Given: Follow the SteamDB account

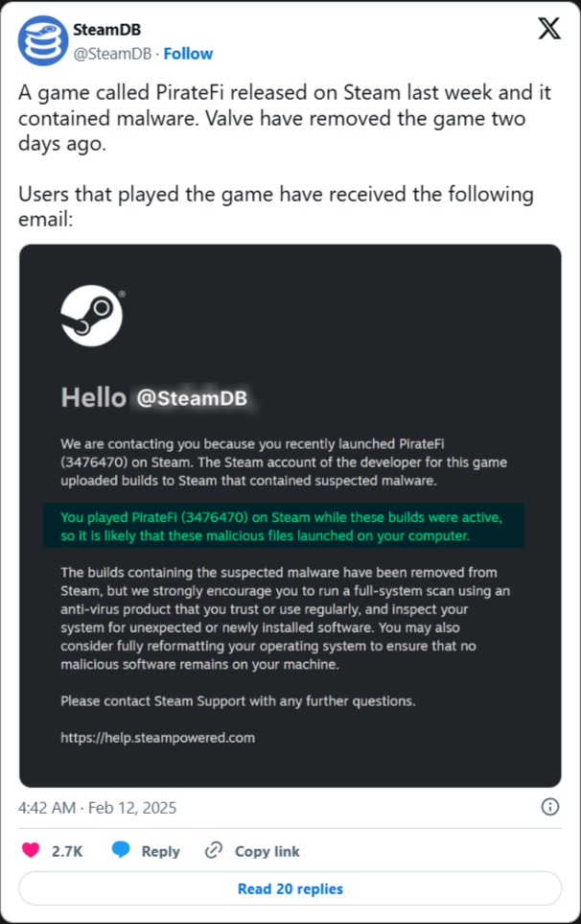Looking at the screenshot, I should point(188,54).
